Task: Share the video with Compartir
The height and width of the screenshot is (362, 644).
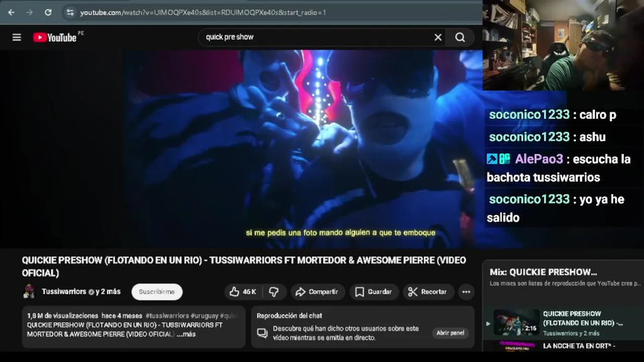Action: pos(317,292)
